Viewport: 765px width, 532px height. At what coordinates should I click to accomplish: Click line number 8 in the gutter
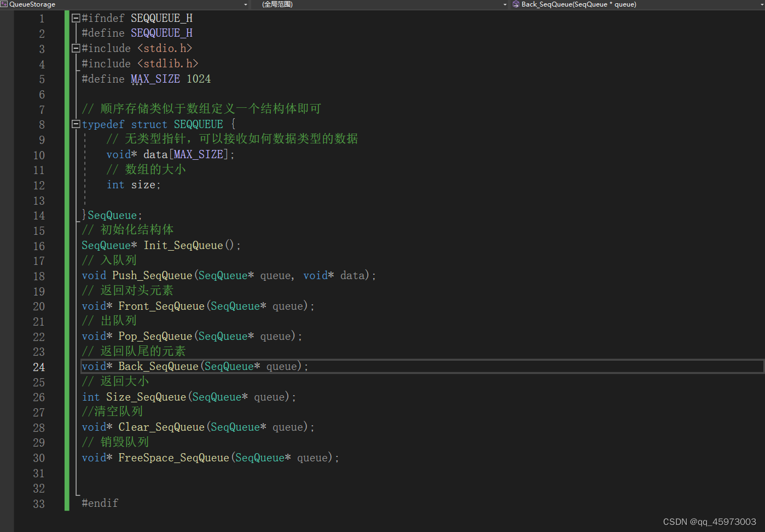click(42, 125)
